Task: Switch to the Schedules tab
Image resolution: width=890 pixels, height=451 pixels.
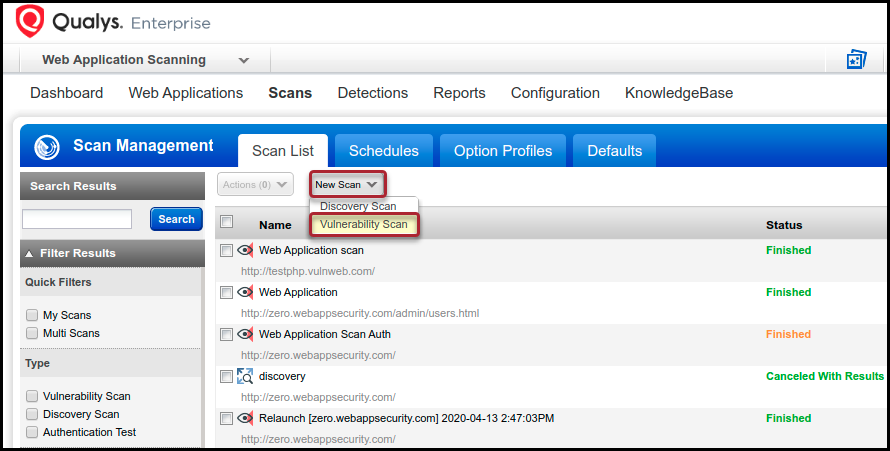Action: point(384,151)
